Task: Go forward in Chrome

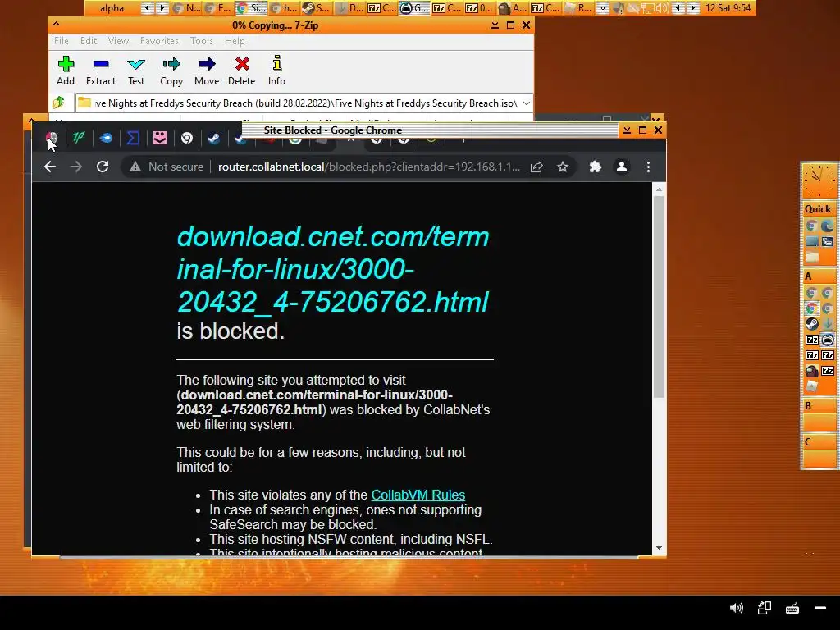Action: click(x=76, y=167)
